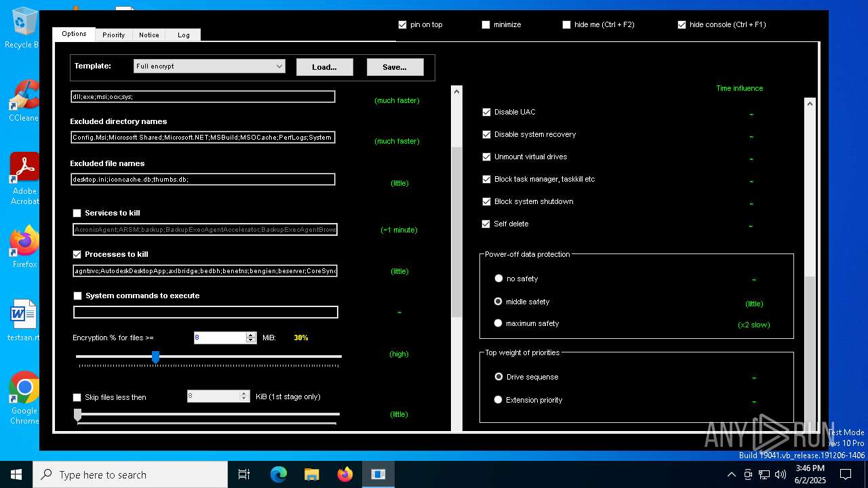This screenshot has width=868, height=488.
Task: Enable Skip files less then checkbox
Action: coord(77,397)
